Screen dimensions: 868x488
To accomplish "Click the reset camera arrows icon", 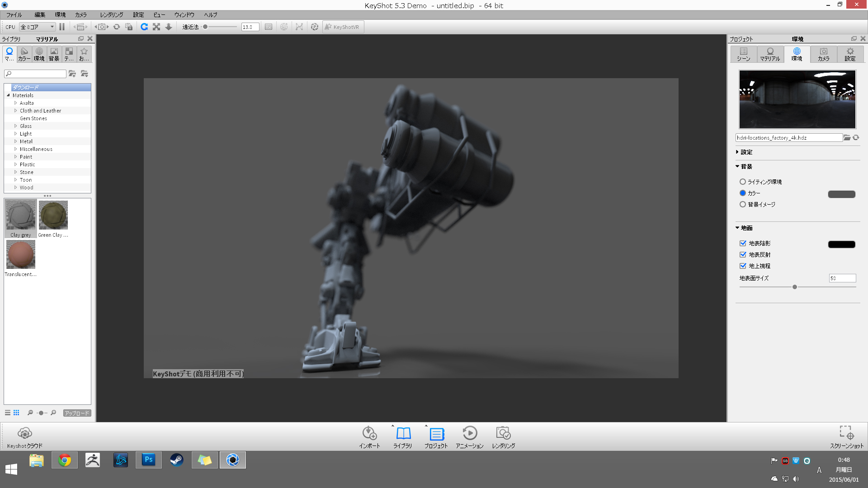I will (x=117, y=27).
